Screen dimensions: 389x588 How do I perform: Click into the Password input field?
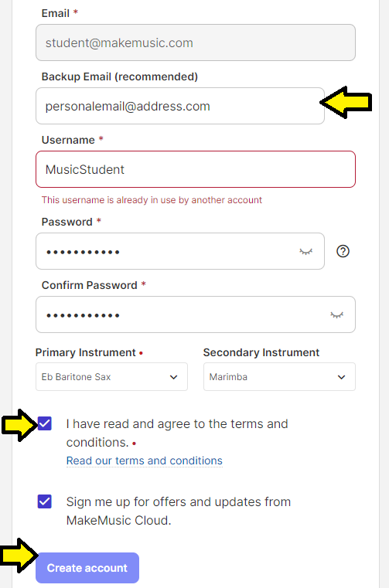pos(180,251)
